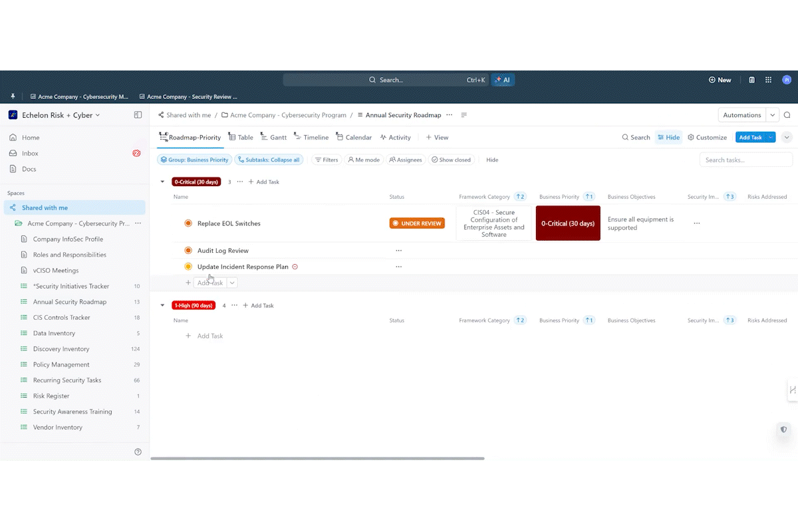Open the notepad icon in top bar
This screenshot has width=798, height=532.
(751, 80)
